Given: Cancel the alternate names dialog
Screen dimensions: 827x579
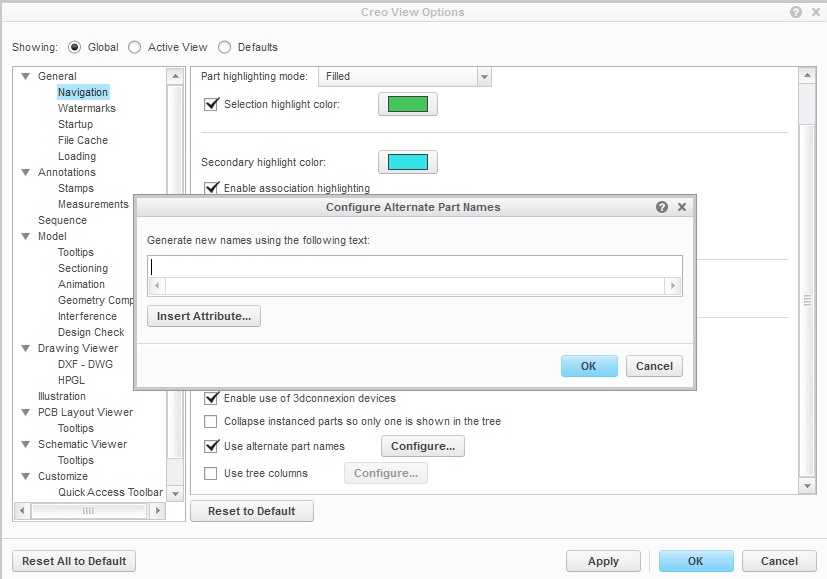Looking at the screenshot, I should 654,366.
